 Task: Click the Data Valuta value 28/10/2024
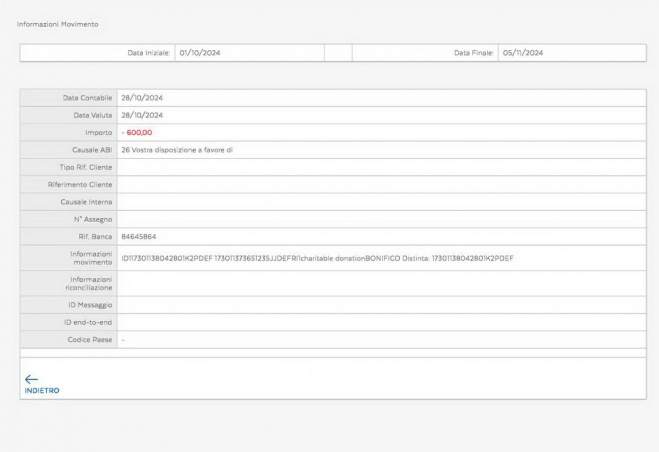(x=142, y=115)
